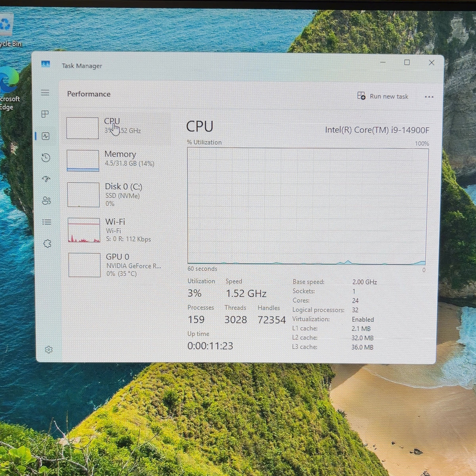Click the Processes count 159
The height and width of the screenshot is (476, 476).
pos(196,320)
